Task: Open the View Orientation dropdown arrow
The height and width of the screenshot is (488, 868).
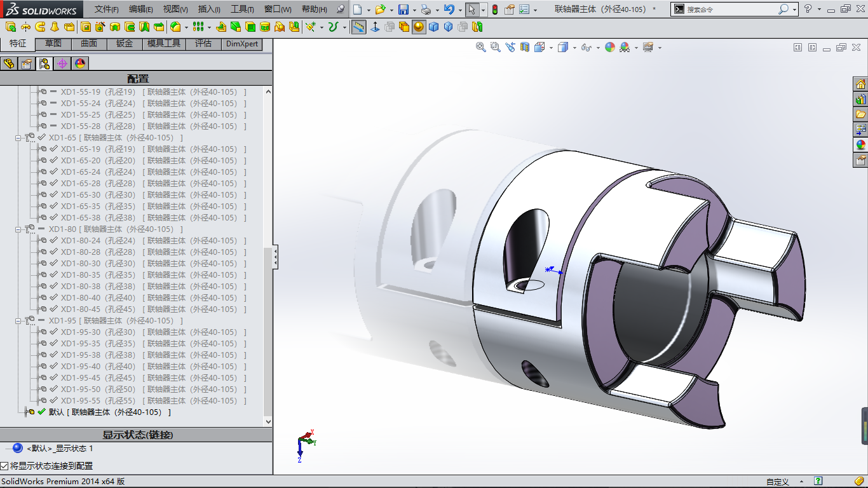Action: pyautogui.click(x=552, y=48)
